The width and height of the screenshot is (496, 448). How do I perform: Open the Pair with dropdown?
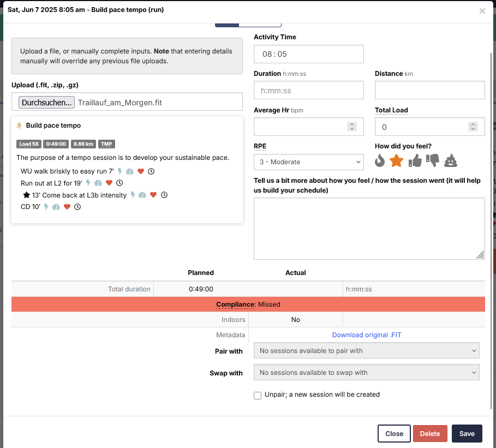tap(366, 350)
